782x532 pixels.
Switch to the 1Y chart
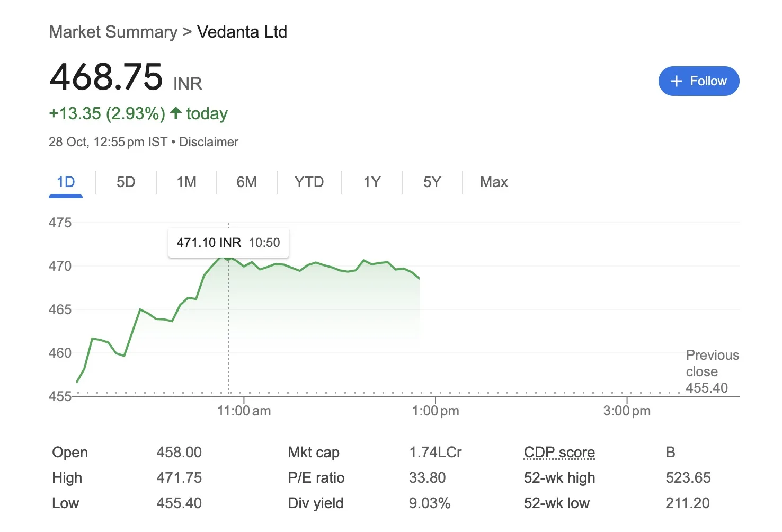tap(371, 182)
